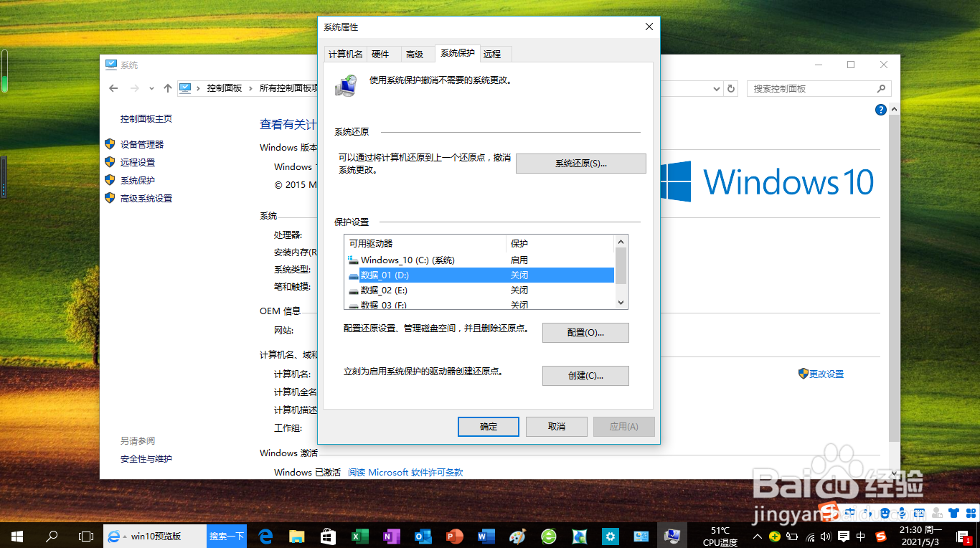Select System Protection tab
The width and height of the screenshot is (980, 548).
[x=458, y=53]
